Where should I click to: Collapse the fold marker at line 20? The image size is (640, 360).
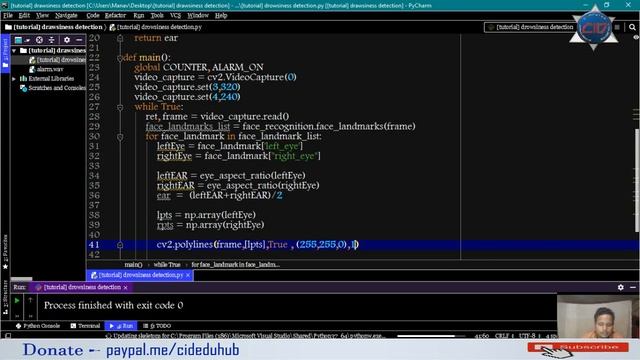pos(120,38)
